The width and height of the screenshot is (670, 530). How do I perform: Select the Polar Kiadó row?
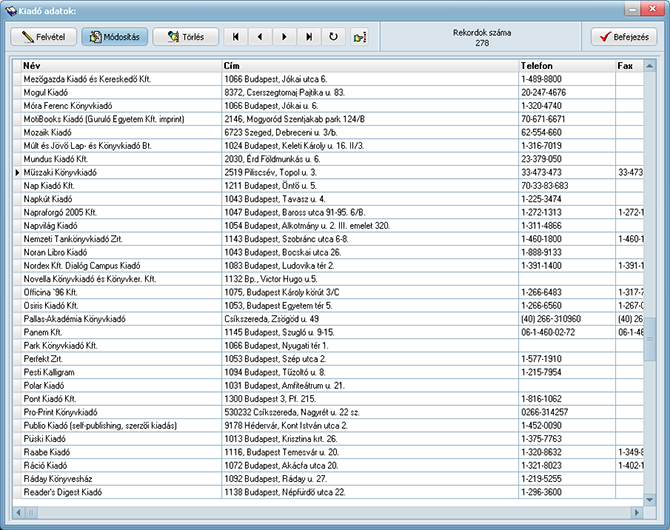(328, 386)
